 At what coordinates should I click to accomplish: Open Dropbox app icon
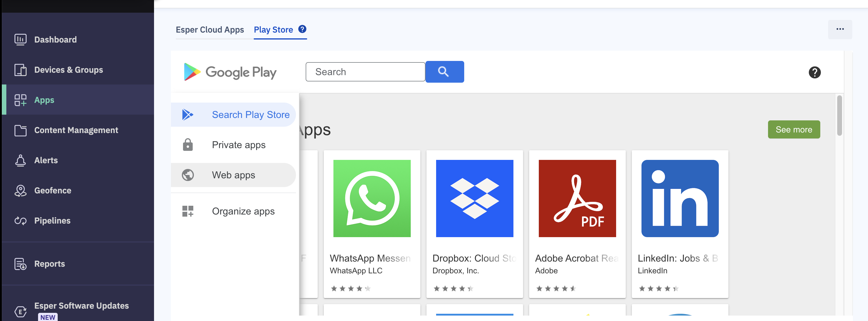[474, 199]
